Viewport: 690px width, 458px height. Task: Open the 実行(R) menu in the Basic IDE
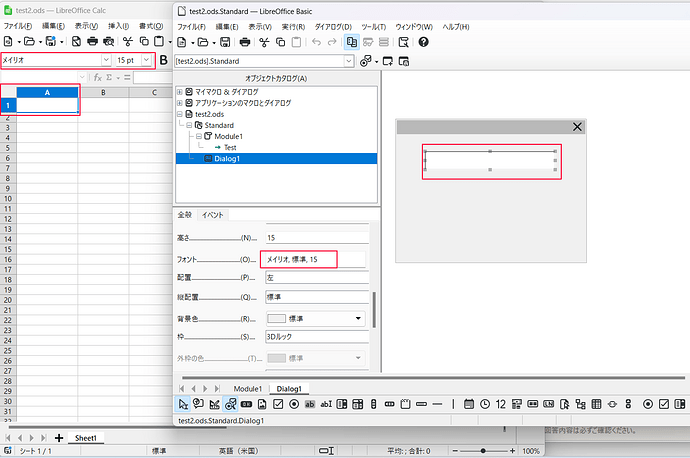tap(294, 27)
